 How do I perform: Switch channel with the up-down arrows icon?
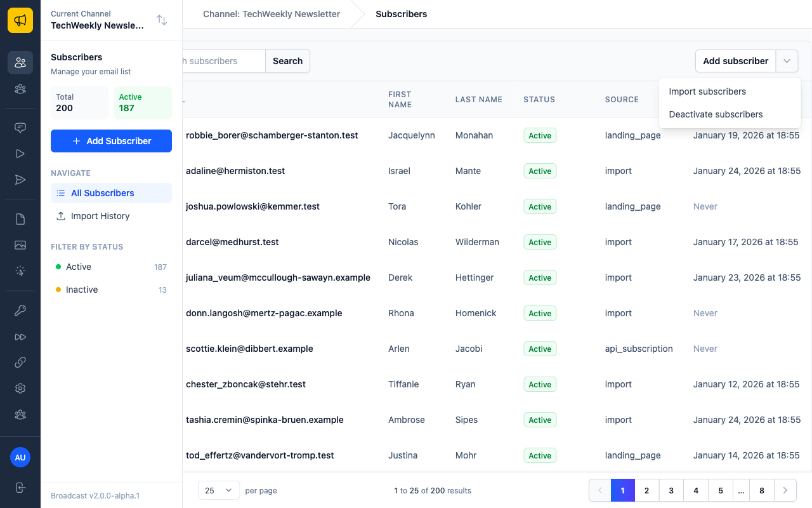(x=162, y=20)
